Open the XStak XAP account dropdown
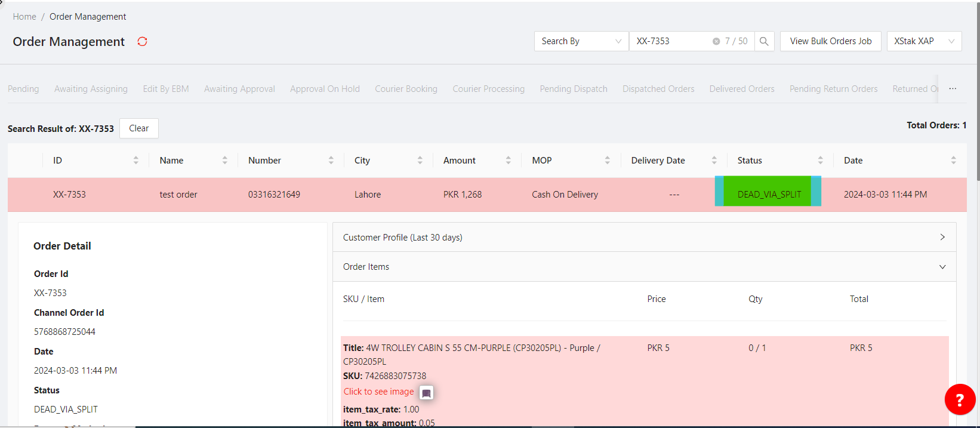This screenshot has height=428, width=980. [923, 41]
